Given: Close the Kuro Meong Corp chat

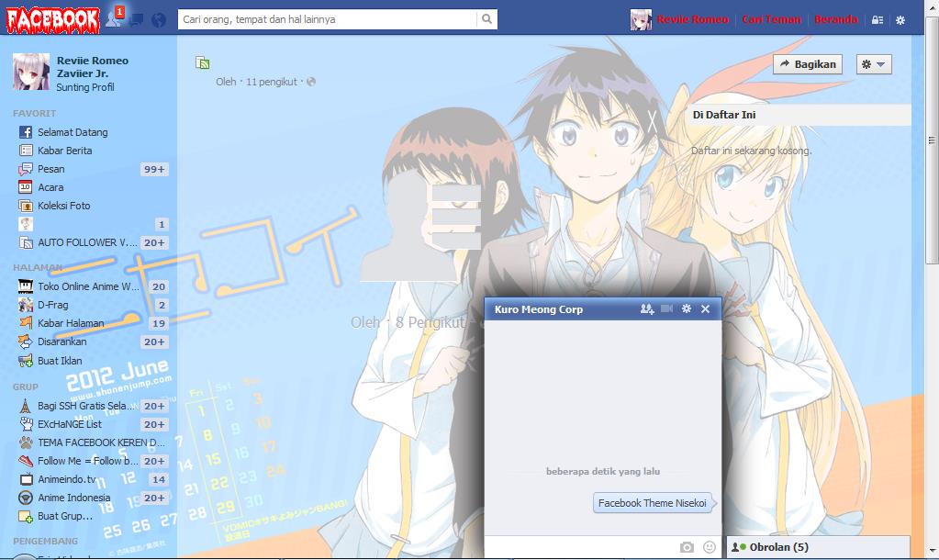Looking at the screenshot, I should click(x=706, y=309).
